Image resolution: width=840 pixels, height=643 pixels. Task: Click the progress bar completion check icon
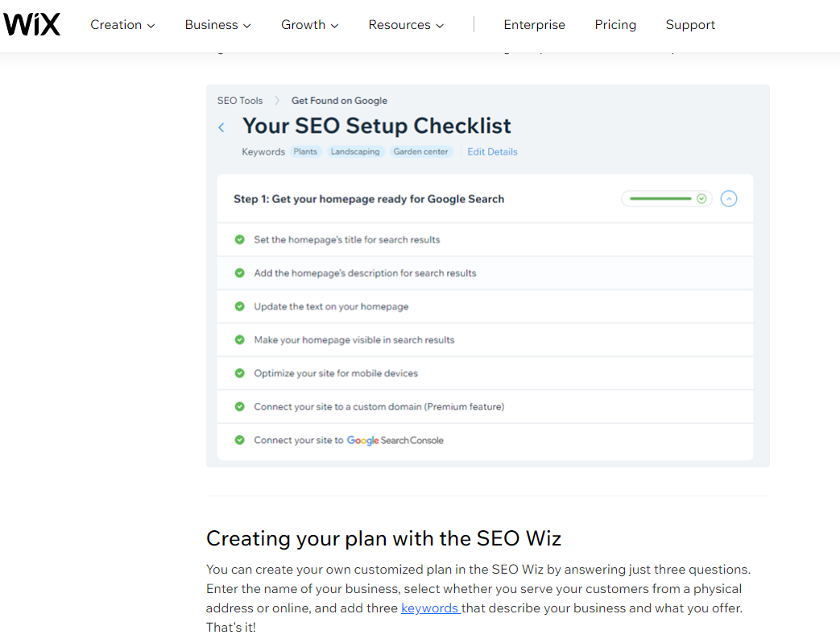point(701,199)
